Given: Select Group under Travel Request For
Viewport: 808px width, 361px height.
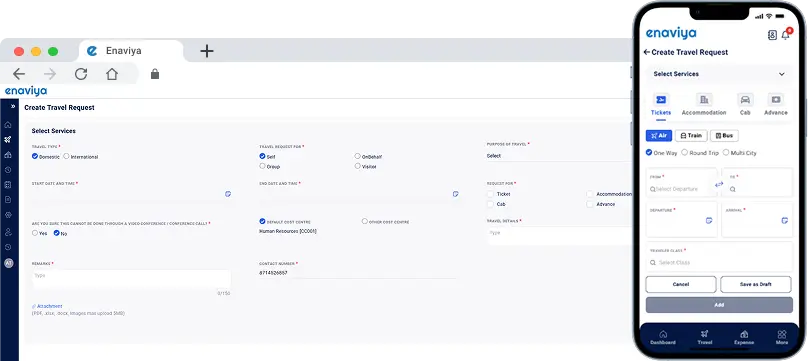Looking at the screenshot, I should coord(262,166).
